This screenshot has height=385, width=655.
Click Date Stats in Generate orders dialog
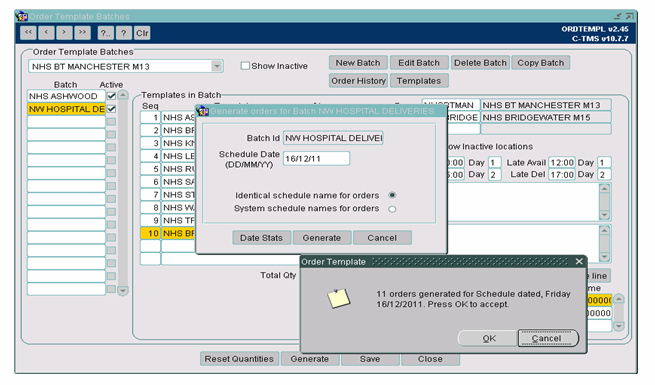[x=261, y=238]
